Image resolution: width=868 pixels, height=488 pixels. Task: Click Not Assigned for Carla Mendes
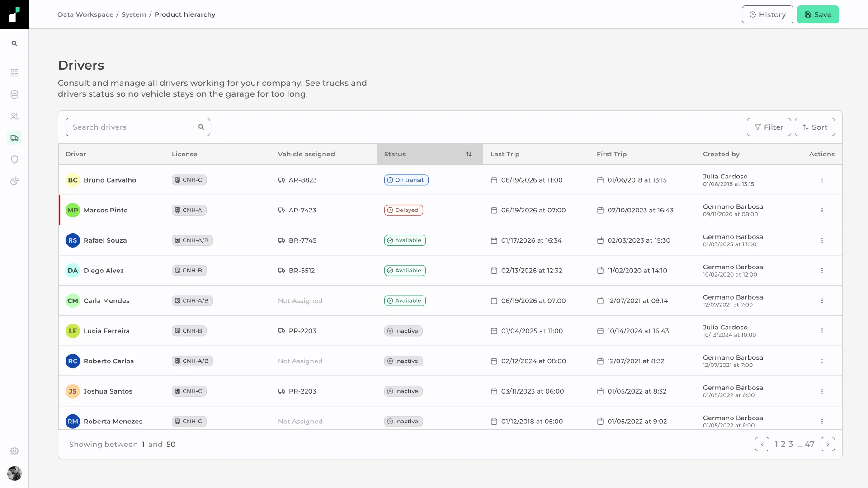coord(300,300)
